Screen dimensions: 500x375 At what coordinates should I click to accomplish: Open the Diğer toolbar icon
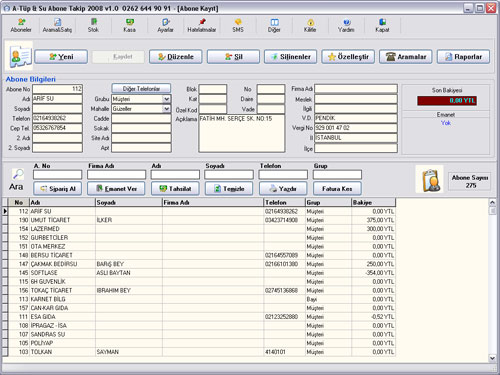[274, 25]
